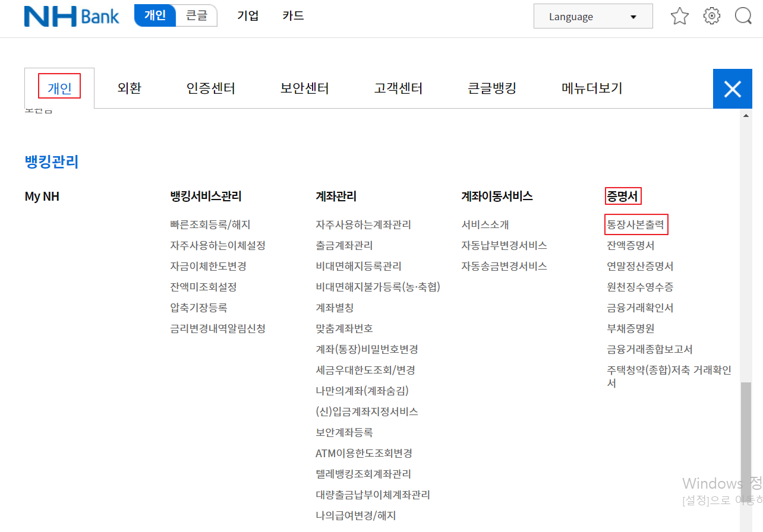The image size is (763, 532).
Task: Open settings gear icon
Action: click(x=711, y=16)
